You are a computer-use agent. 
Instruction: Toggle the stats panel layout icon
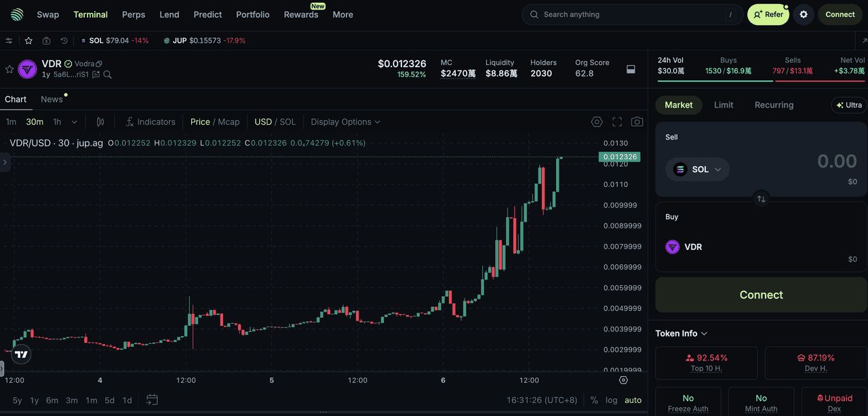click(631, 69)
